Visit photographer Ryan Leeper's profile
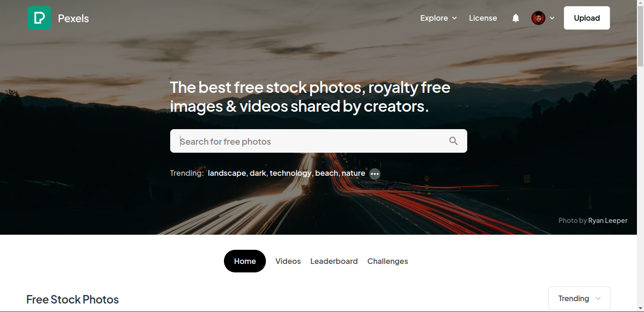 click(x=608, y=220)
